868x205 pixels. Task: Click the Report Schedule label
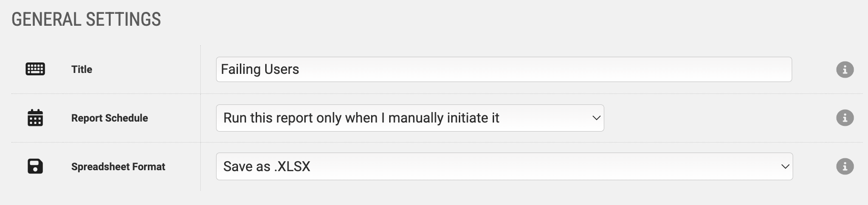(110, 118)
